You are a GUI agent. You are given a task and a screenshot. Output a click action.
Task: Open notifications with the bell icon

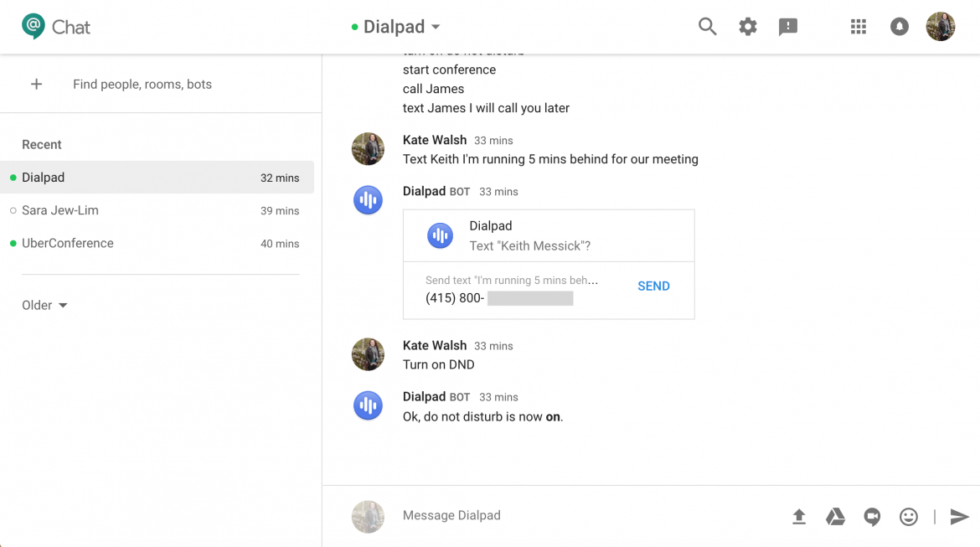click(x=899, y=26)
